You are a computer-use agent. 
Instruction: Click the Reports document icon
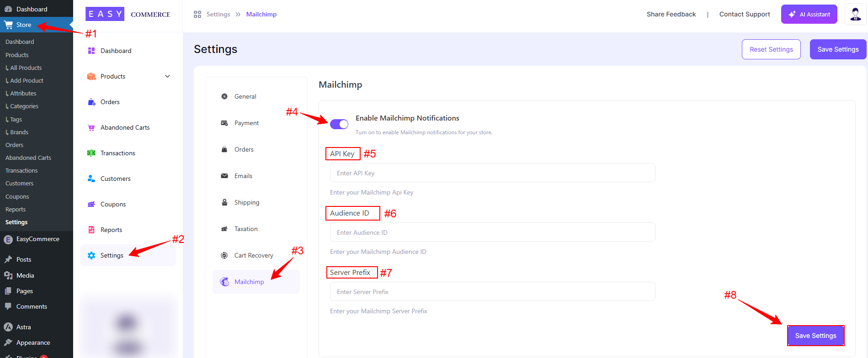click(91, 230)
